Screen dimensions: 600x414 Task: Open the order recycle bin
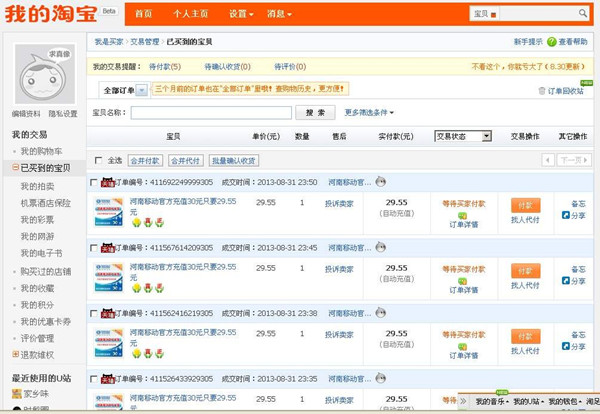[x=562, y=90]
